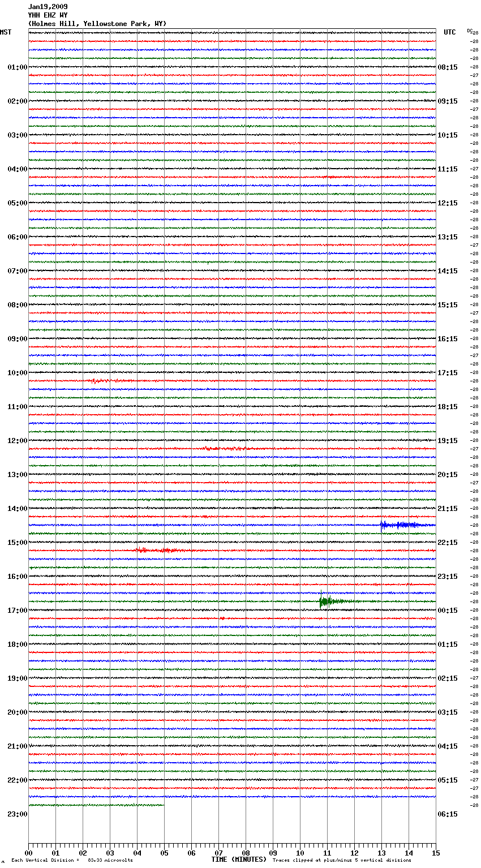Select the 02:00 MST hour label
Screen dimensions: 481x868
pos(18,101)
